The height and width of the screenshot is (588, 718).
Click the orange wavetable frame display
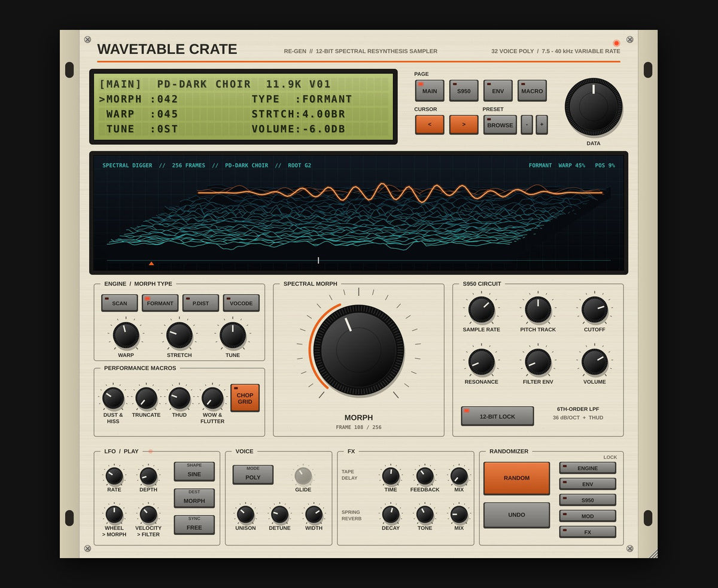click(400, 192)
